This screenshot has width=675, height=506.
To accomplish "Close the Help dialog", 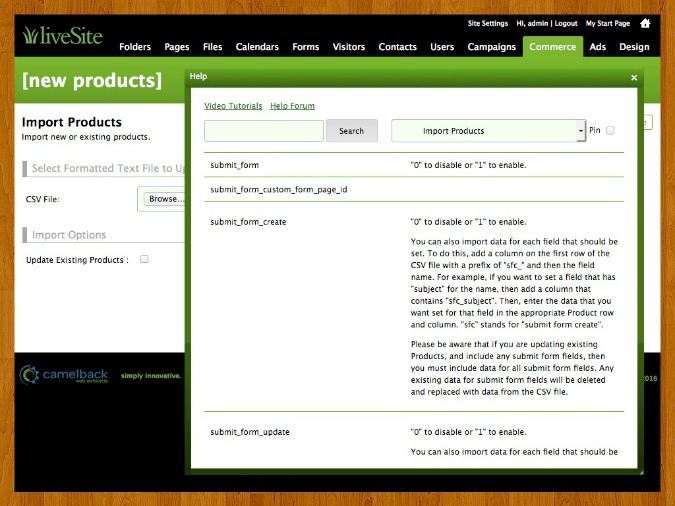I will click(634, 78).
